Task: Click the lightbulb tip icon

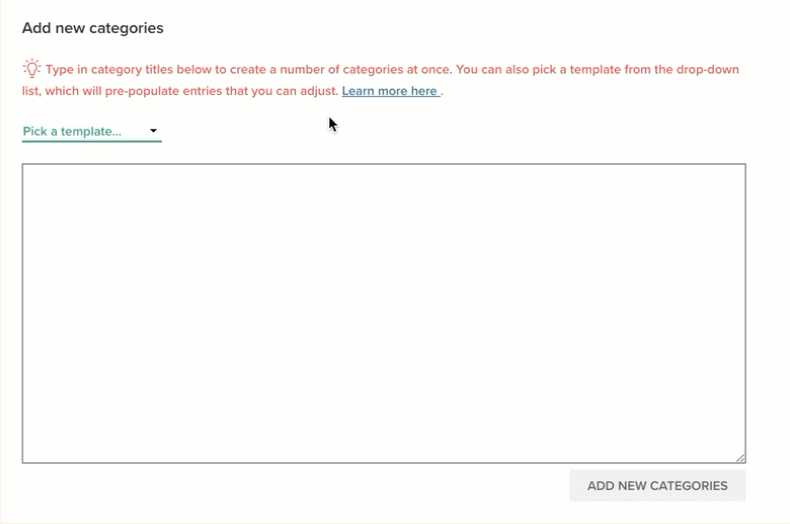Action: (32, 69)
